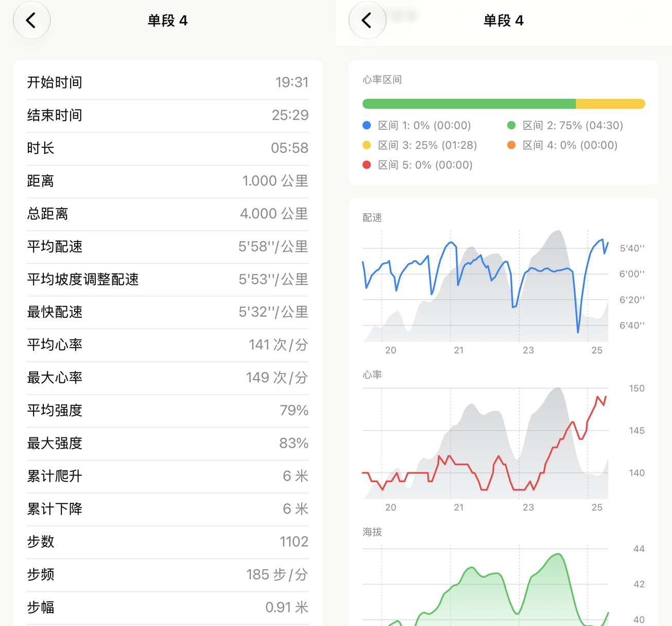This screenshot has width=672, height=626.
Task: Click the 最大心率 value 149 次/分
Action: pyautogui.click(x=277, y=378)
